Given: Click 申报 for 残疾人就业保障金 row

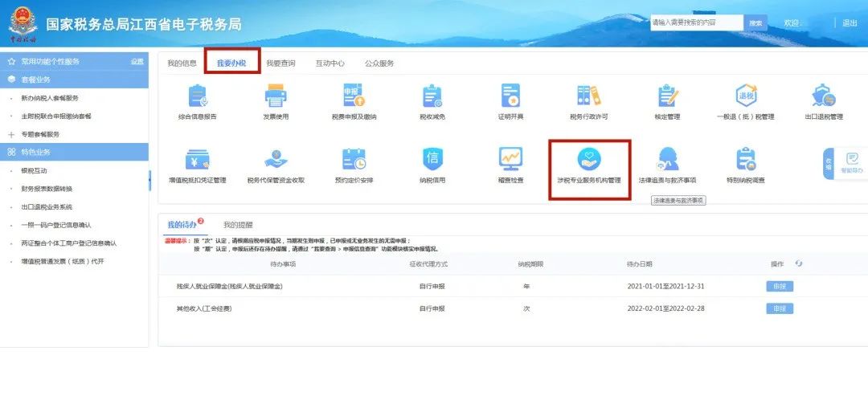Looking at the screenshot, I should coord(780,287).
